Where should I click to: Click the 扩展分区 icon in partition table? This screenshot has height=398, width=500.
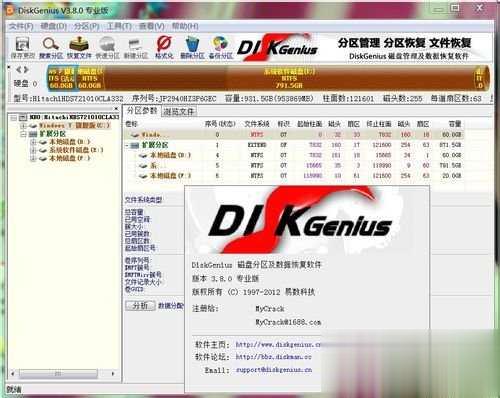pyautogui.click(x=135, y=145)
